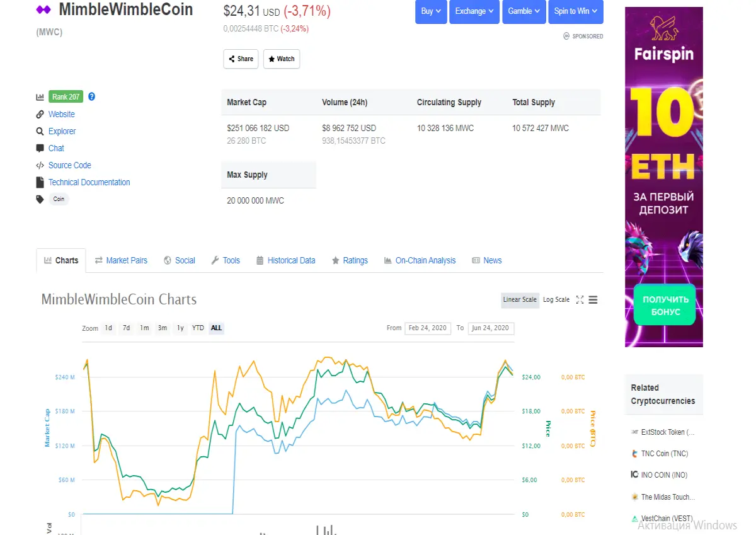
Task: Open the Chat link
Action: pyautogui.click(x=56, y=148)
